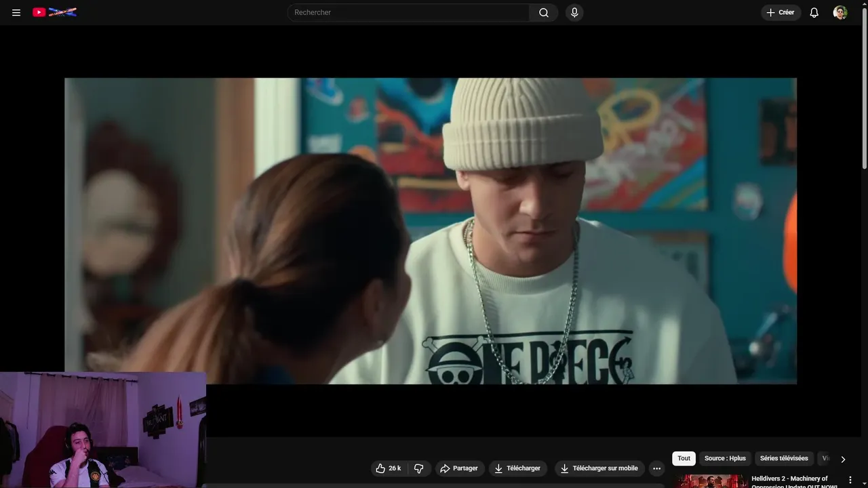
Task: Choose Télécharger sur mobile
Action: [x=599, y=468]
